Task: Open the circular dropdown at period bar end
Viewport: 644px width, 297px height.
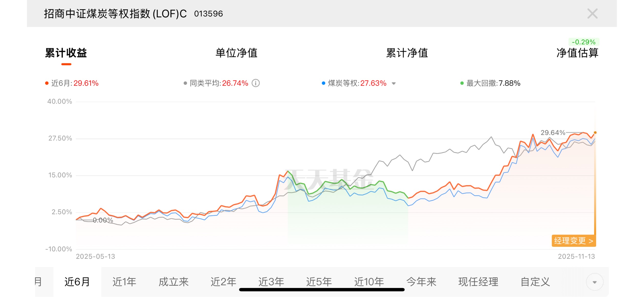Action: pyautogui.click(x=595, y=282)
